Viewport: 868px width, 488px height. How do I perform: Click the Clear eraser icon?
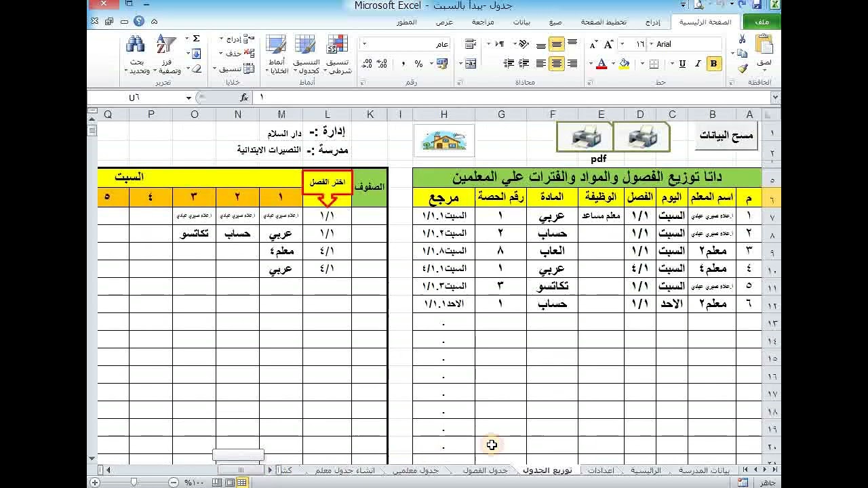coord(196,68)
